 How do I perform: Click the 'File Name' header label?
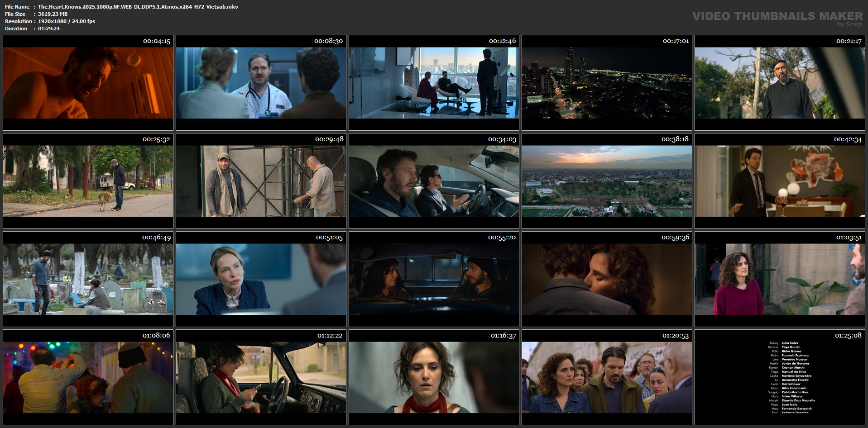coord(17,7)
